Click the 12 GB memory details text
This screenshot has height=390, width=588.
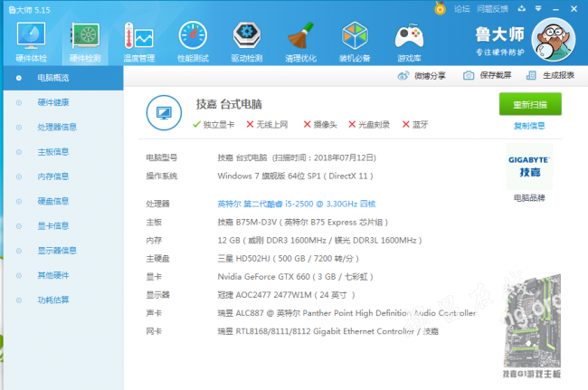pos(320,241)
